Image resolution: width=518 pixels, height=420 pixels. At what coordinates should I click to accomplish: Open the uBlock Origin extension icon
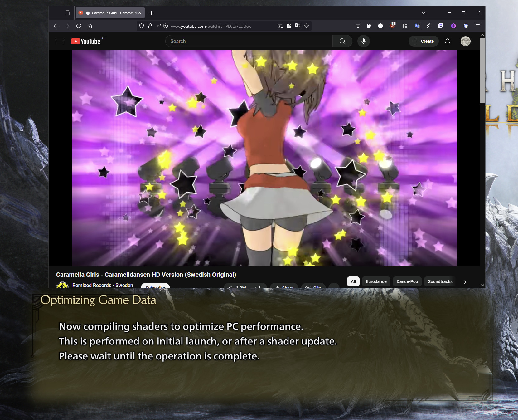tap(393, 26)
